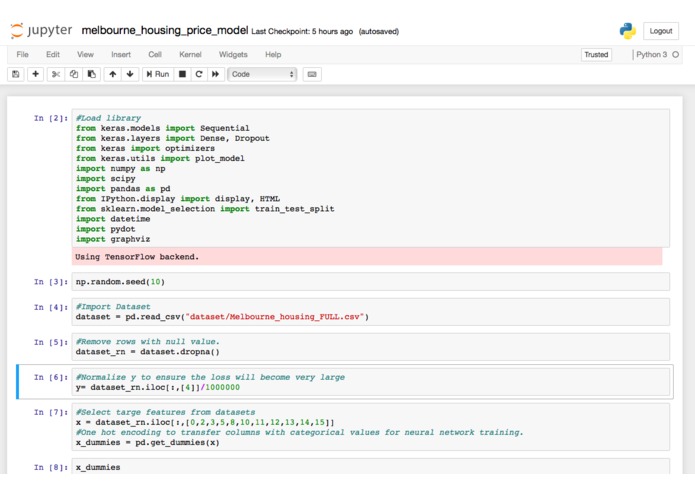This screenshot has height=494, width=695.
Task: Click the 'import datetime' line
Action: 113,219
